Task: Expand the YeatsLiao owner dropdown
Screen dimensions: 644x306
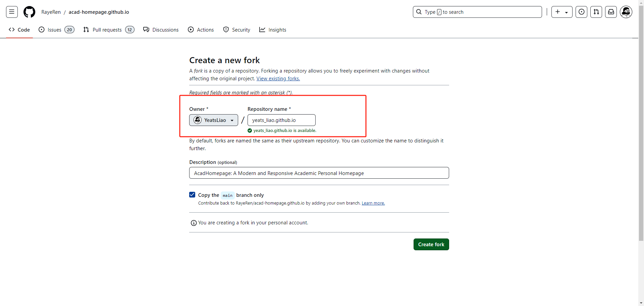Action: [214, 120]
